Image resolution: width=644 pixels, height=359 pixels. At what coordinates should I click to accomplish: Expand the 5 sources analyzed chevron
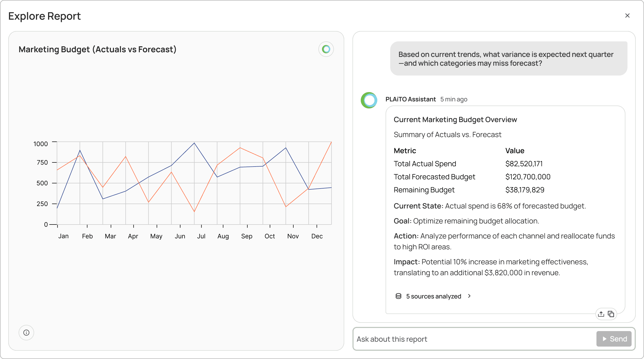(469, 296)
